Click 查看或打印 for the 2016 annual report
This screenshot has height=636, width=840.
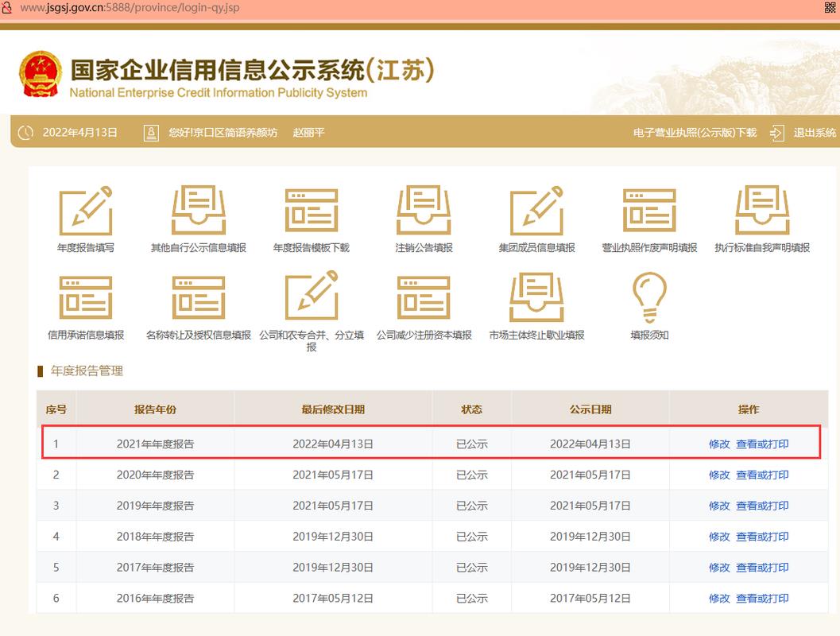(763, 598)
